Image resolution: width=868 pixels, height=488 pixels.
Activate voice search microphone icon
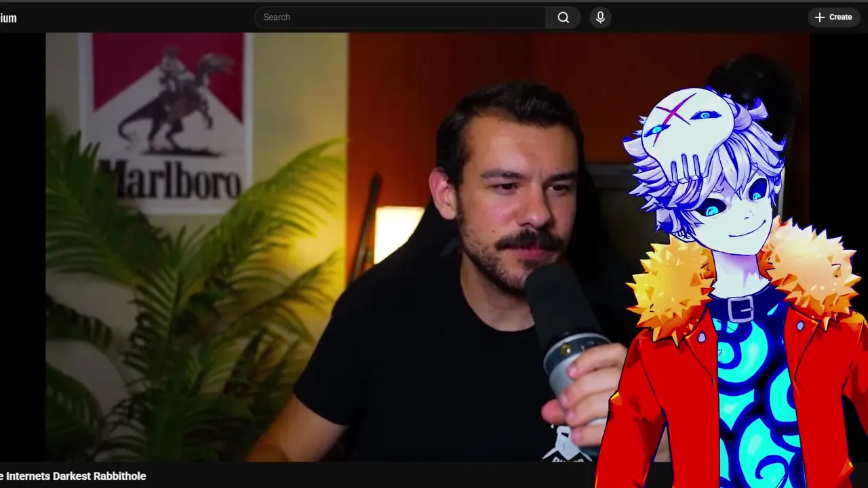[x=600, y=17]
